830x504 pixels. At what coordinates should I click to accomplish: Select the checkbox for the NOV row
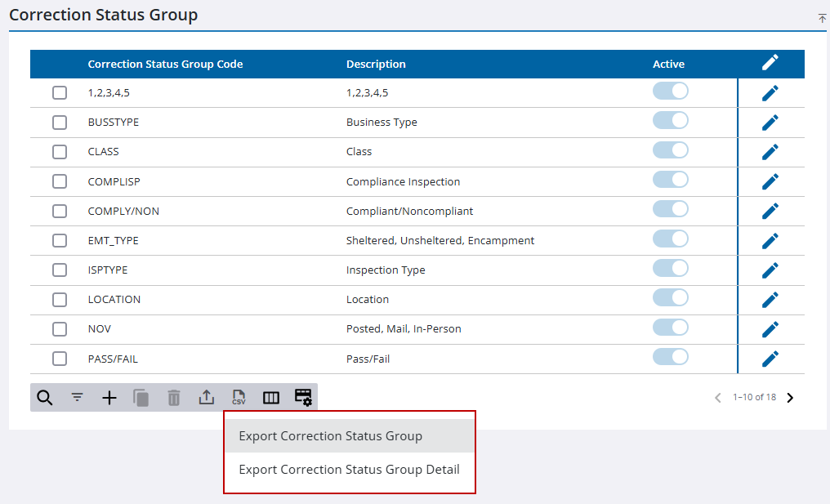pos(60,329)
